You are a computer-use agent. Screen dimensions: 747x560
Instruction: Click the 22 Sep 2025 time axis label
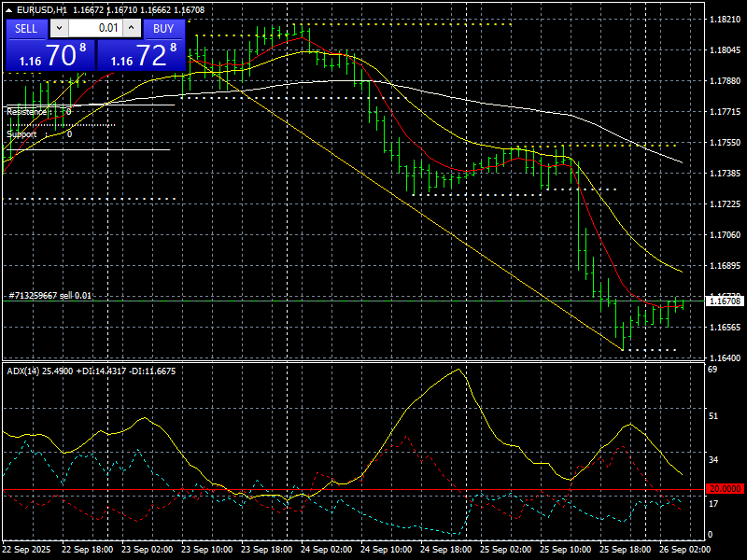(26, 550)
